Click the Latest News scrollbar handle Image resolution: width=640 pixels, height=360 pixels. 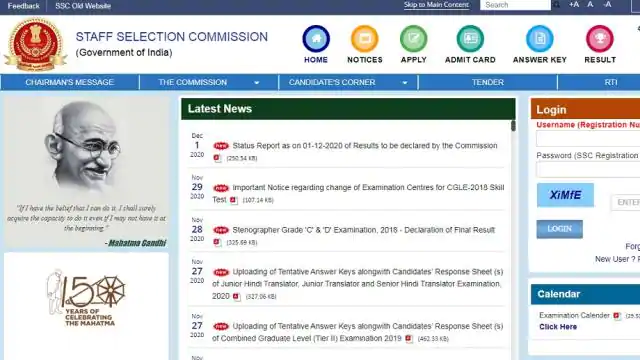(513, 126)
